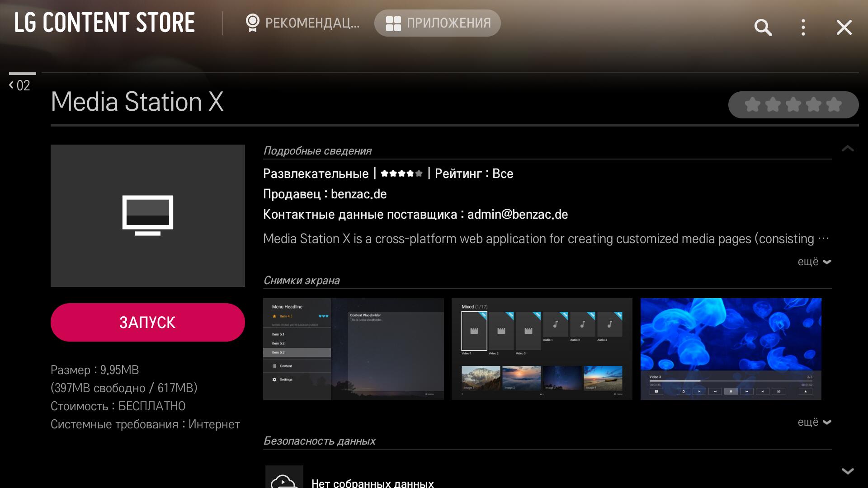The image size is (868, 488).
Task: Click the no-collected-data cloud icon
Action: coord(284,477)
